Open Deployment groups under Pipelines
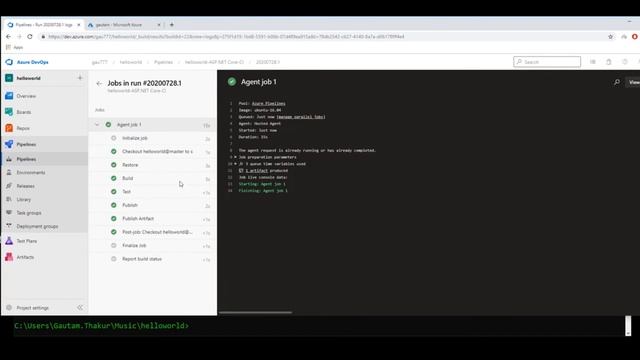Image resolution: width=640 pixels, height=360 pixels. [x=37, y=227]
